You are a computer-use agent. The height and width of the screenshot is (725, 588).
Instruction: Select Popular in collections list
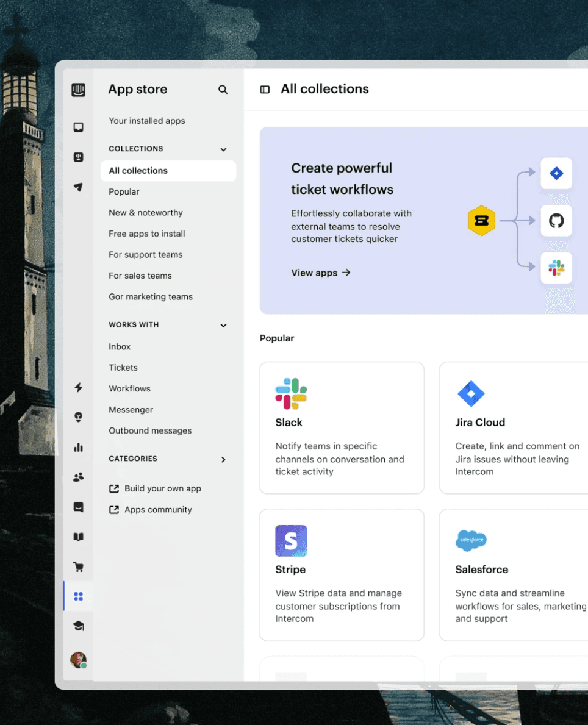[x=124, y=191]
